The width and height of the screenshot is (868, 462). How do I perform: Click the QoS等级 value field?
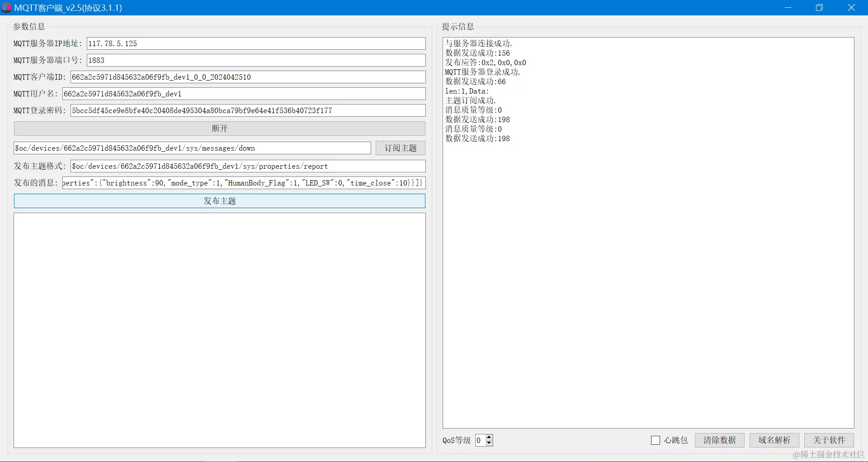pyautogui.click(x=480, y=440)
